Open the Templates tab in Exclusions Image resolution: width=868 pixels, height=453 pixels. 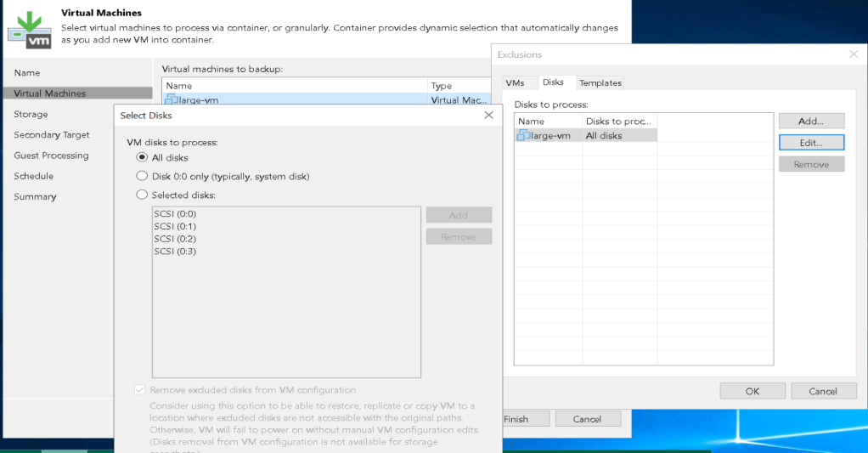click(x=600, y=82)
